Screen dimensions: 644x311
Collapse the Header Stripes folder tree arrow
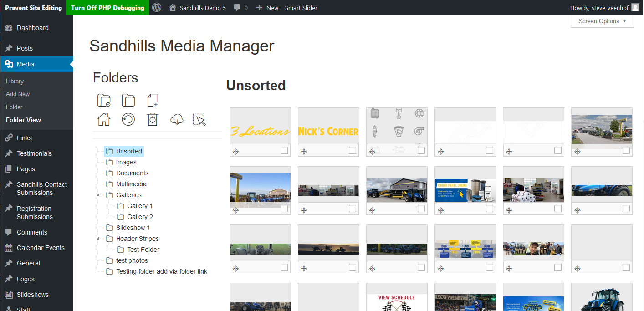click(98, 239)
